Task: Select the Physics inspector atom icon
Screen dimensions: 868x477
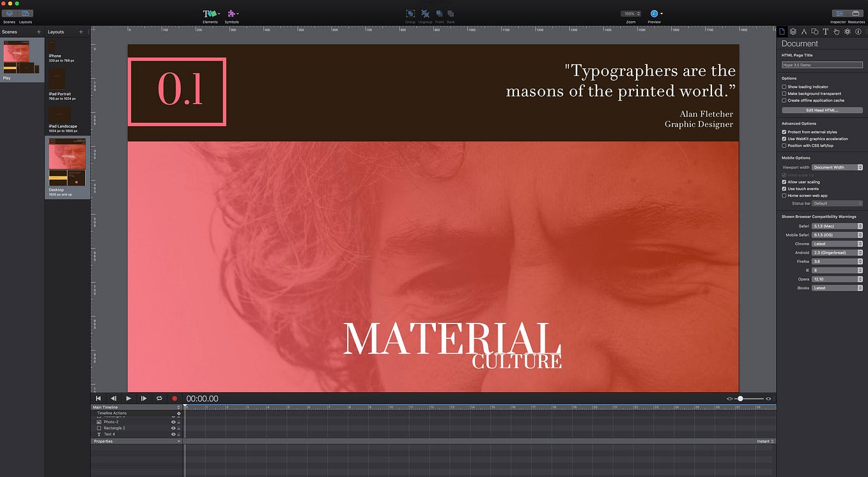Action: [x=847, y=31]
